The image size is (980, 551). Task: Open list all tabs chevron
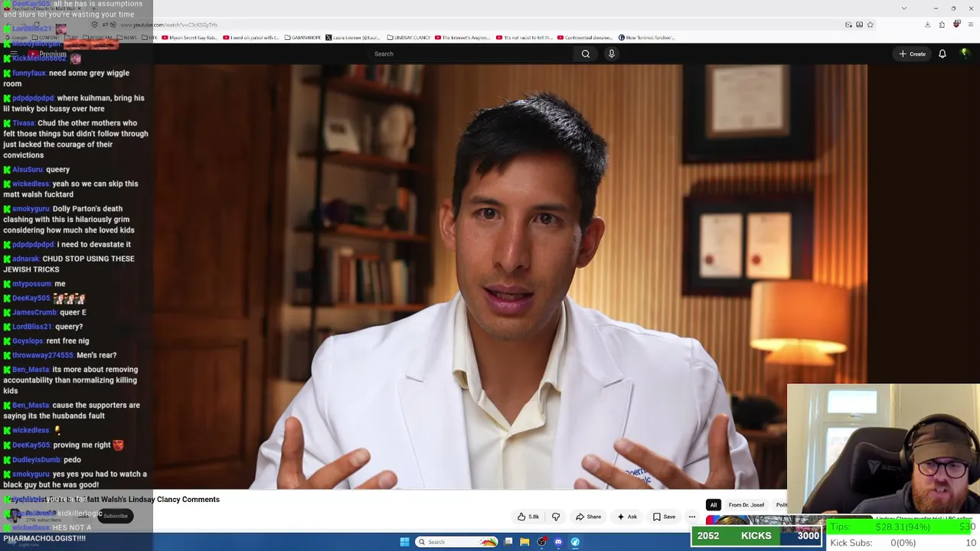click(x=903, y=8)
